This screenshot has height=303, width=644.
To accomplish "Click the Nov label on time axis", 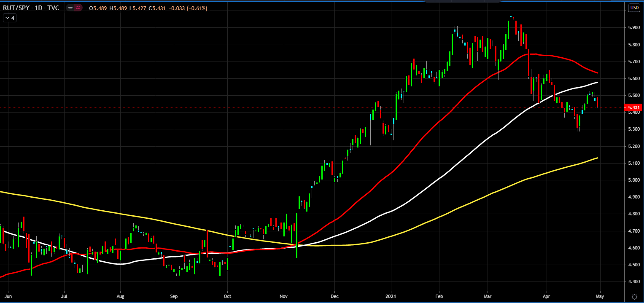I will (x=284, y=296).
